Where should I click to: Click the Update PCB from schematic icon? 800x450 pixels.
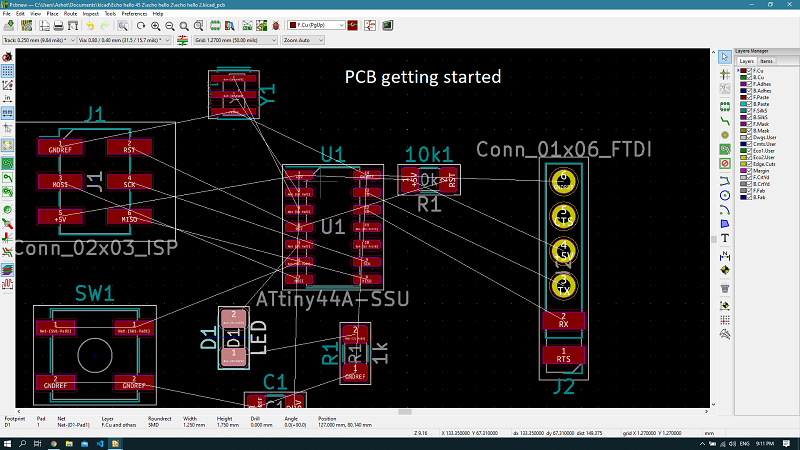[x=262, y=26]
